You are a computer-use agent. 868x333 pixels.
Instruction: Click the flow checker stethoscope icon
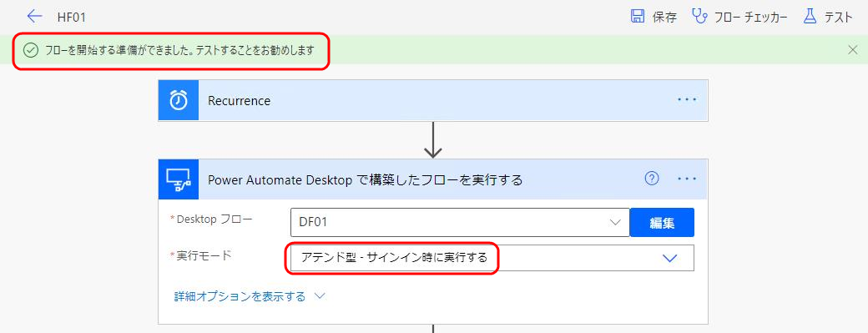pyautogui.click(x=699, y=17)
